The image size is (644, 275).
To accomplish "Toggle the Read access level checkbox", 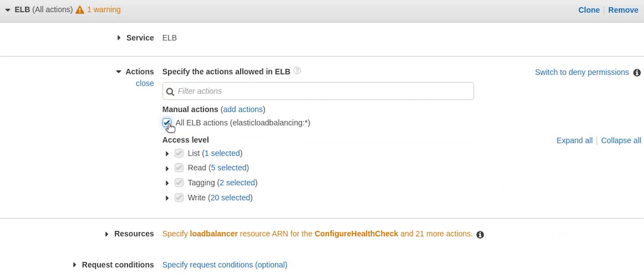I will [x=179, y=168].
